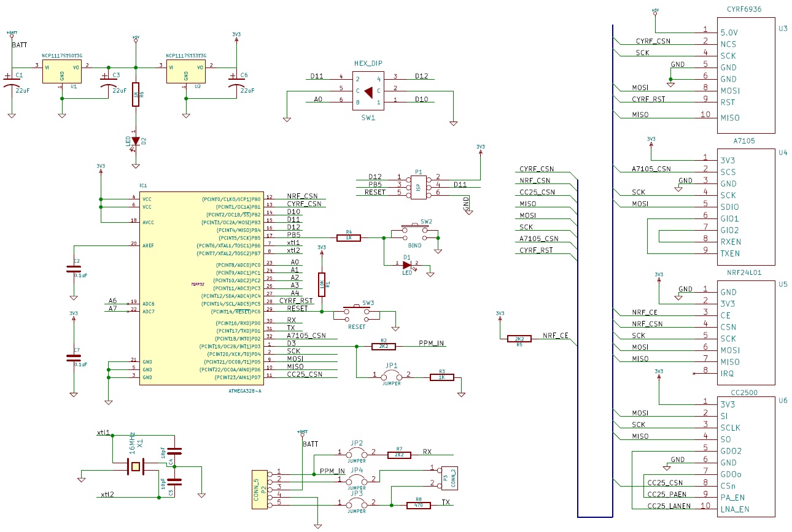The width and height of the screenshot is (792, 532).
Task: Select the NCP1117ST33T3G regulator U2
Action: (186, 71)
